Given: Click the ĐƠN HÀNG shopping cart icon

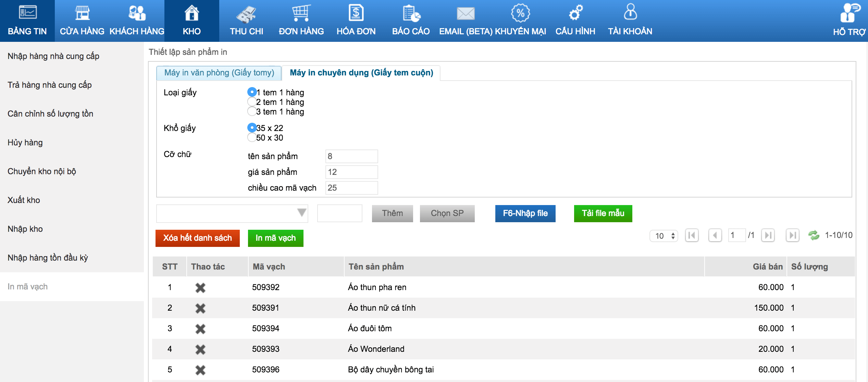Looking at the screenshot, I should 301,14.
